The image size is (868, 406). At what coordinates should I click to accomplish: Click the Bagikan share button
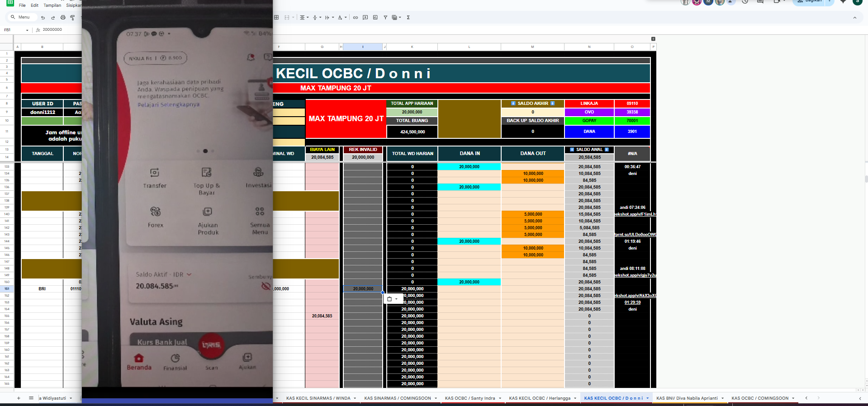click(809, 2)
